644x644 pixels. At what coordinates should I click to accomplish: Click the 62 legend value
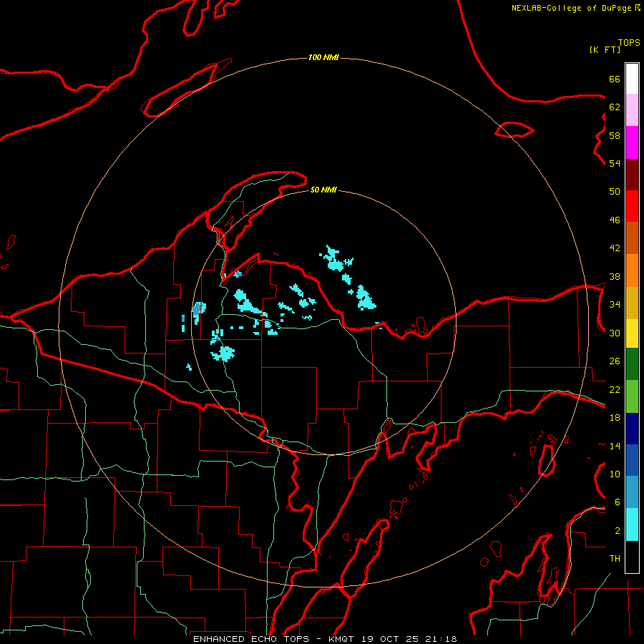(615, 107)
